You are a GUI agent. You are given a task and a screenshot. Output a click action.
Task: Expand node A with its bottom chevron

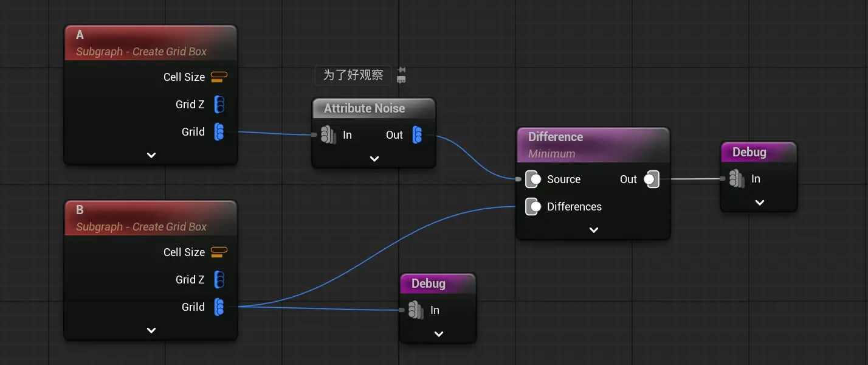coord(151,155)
